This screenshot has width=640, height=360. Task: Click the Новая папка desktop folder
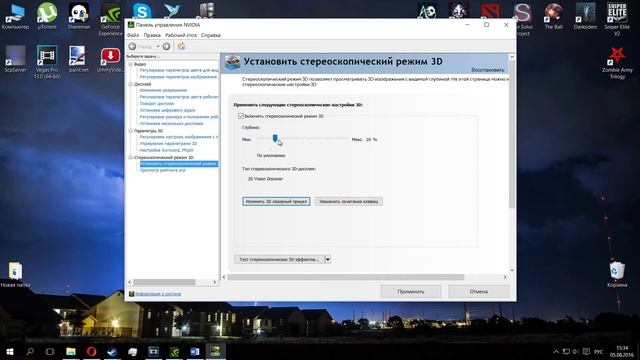[x=15, y=275]
